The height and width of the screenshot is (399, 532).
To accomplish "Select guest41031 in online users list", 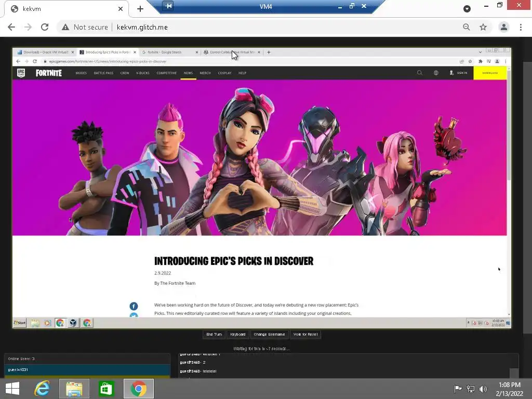I will (x=87, y=370).
